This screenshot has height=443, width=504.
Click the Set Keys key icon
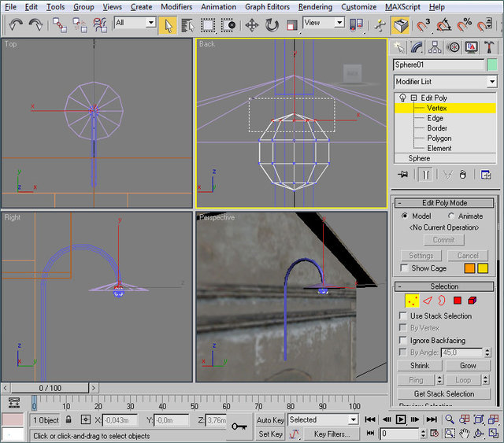pyautogui.click(x=239, y=426)
